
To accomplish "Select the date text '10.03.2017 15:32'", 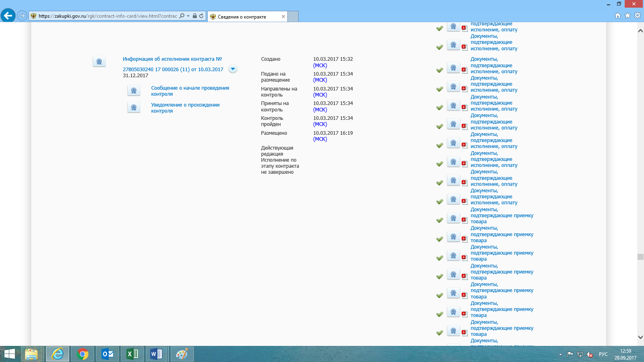I will pos(333,59).
